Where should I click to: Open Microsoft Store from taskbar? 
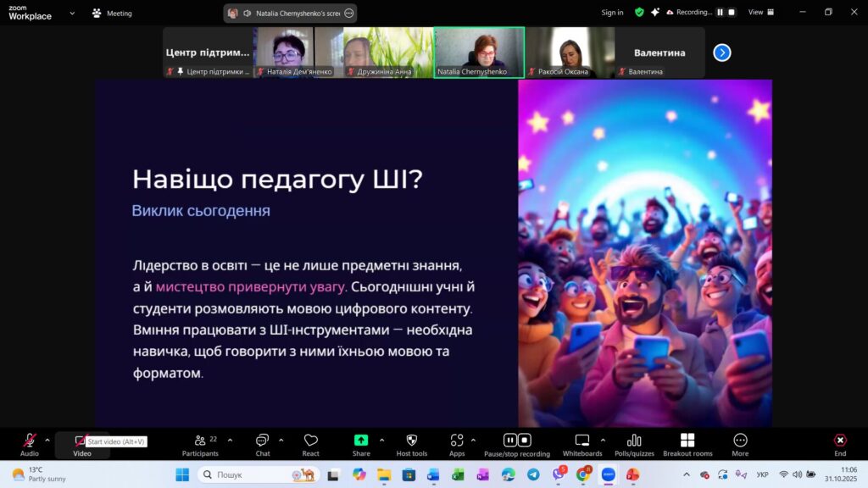pyautogui.click(x=409, y=474)
